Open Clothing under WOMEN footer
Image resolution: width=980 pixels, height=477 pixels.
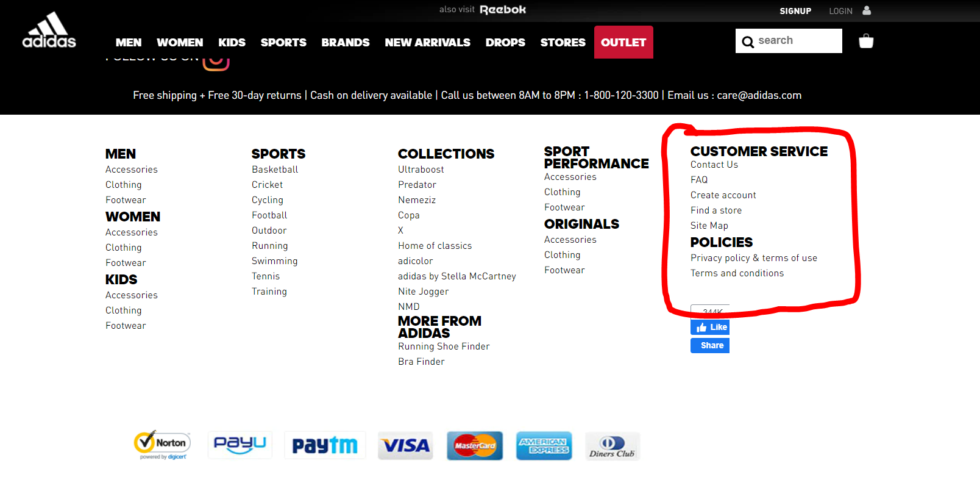124,248
